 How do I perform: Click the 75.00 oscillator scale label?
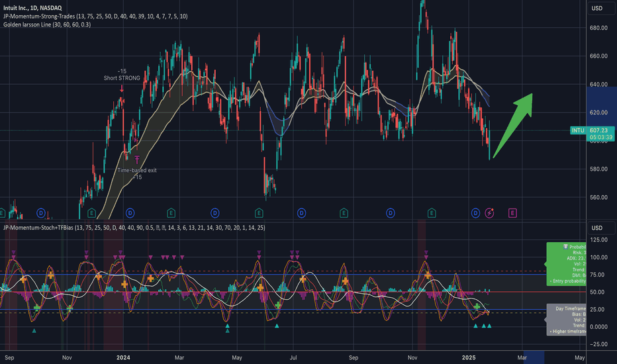tap(598, 275)
